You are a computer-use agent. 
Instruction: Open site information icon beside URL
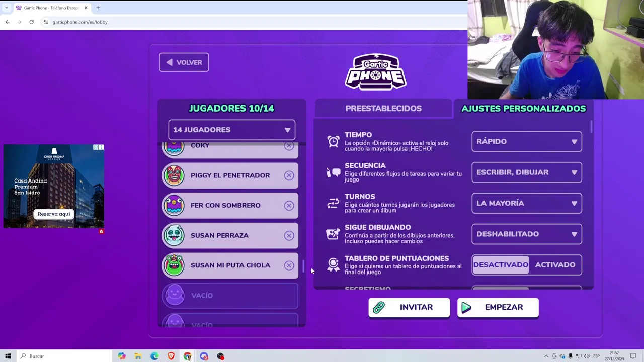click(46, 22)
